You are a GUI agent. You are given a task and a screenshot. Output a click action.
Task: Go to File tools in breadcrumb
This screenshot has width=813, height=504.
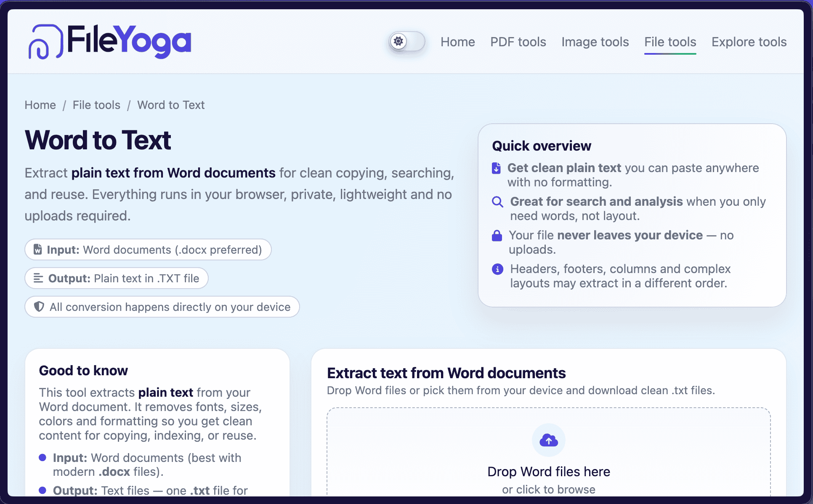[x=96, y=105]
